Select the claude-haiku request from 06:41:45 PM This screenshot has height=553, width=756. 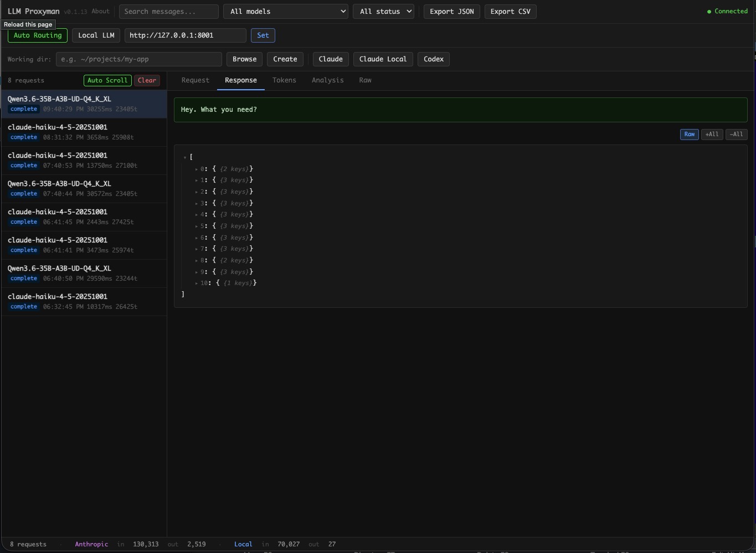point(84,217)
